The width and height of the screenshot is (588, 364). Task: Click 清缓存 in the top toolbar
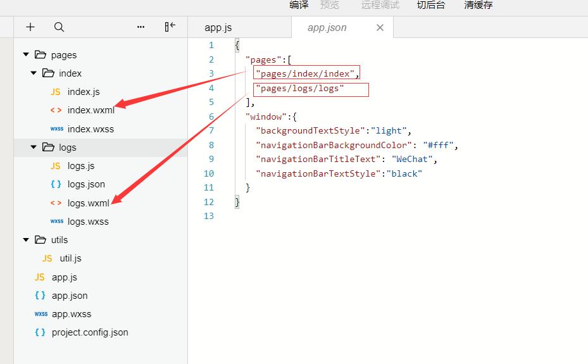coord(478,5)
